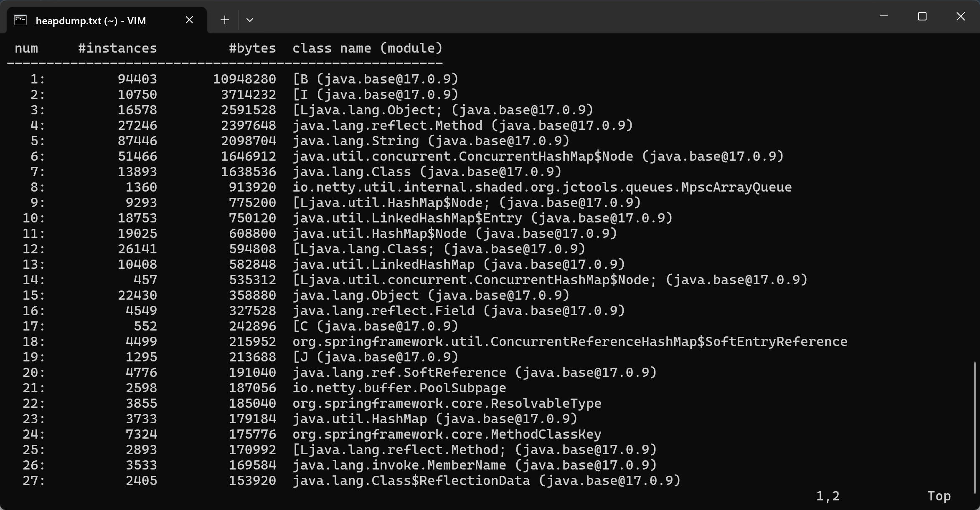Click the cursor position indicator 1,2
980x510 pixels.
[828, 496]
